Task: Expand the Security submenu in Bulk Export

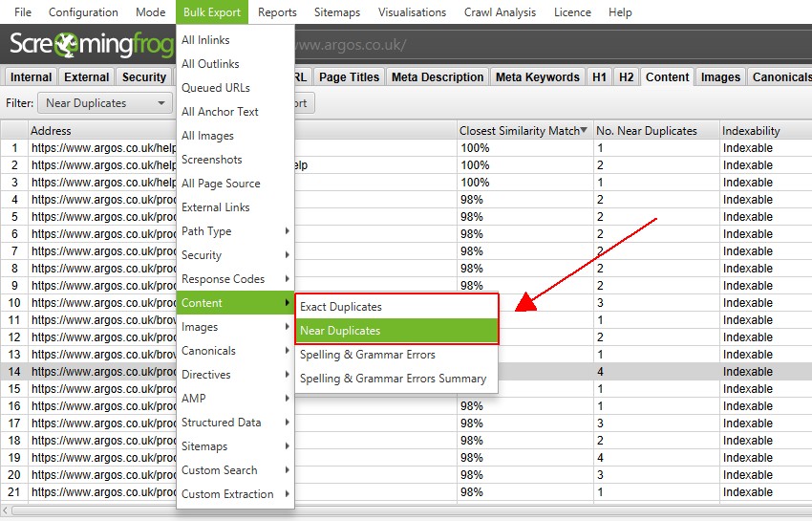Action: coord(235,254)
